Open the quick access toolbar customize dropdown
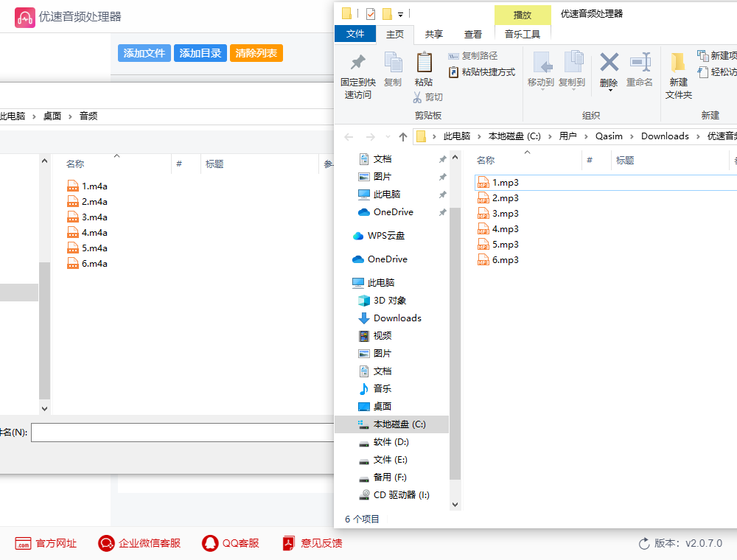The image size is (737, 560). tap(400, 15)
